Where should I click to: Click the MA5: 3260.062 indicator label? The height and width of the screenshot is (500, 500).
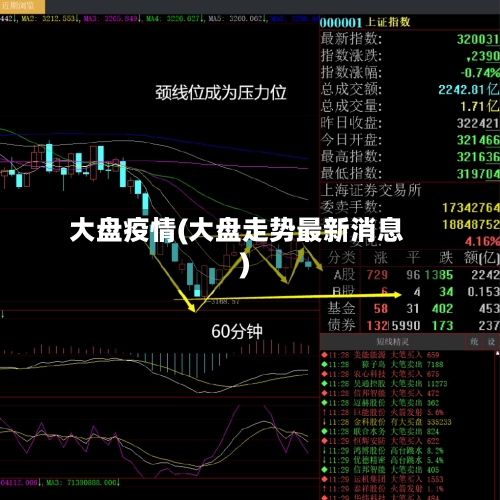click(238, 19)
